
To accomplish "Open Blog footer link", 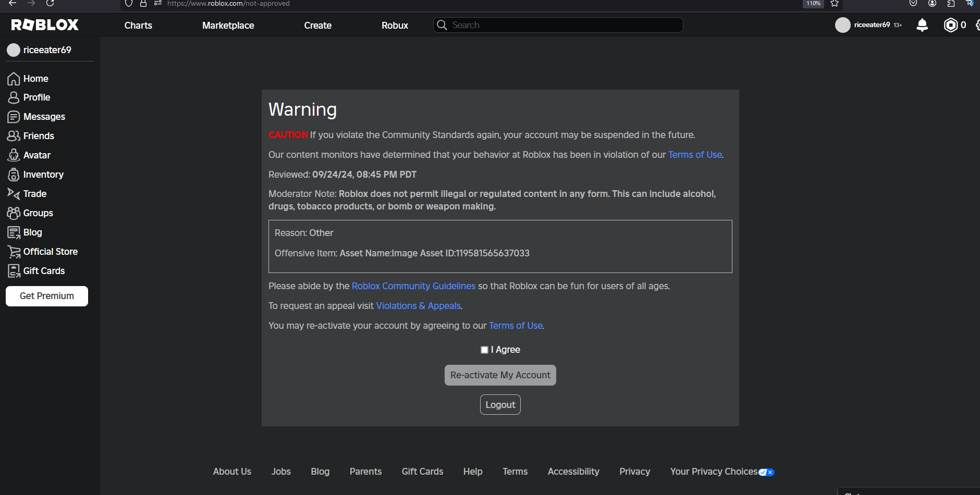I will [320, 472].
